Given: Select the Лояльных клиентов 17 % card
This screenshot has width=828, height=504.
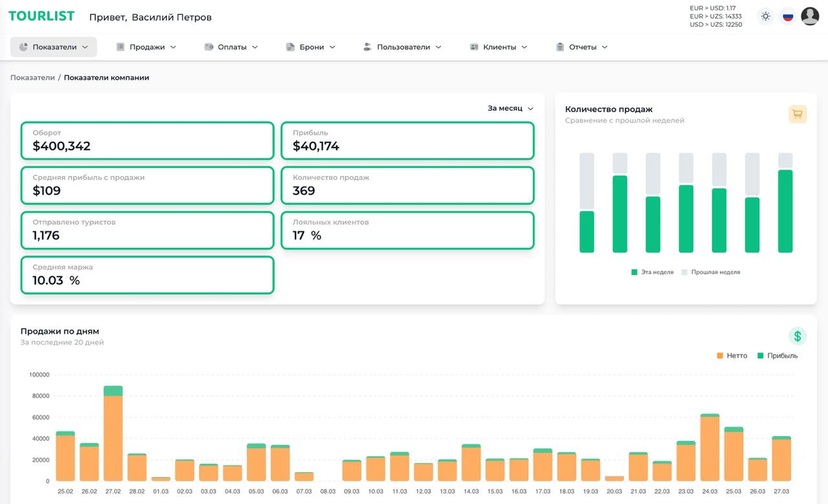Looking at the screenshot, I should click(x=408, y=230).
